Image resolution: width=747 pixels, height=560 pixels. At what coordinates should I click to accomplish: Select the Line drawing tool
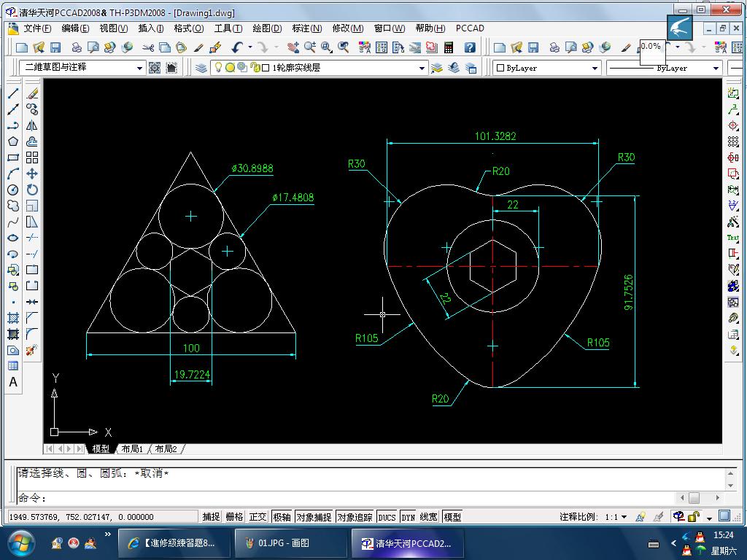pyautogui.click(x=13, y=93)
